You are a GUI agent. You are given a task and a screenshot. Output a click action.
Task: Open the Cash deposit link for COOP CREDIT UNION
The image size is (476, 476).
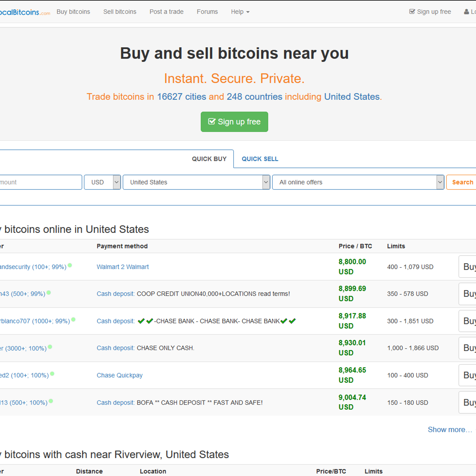click(x=116, y=294)
